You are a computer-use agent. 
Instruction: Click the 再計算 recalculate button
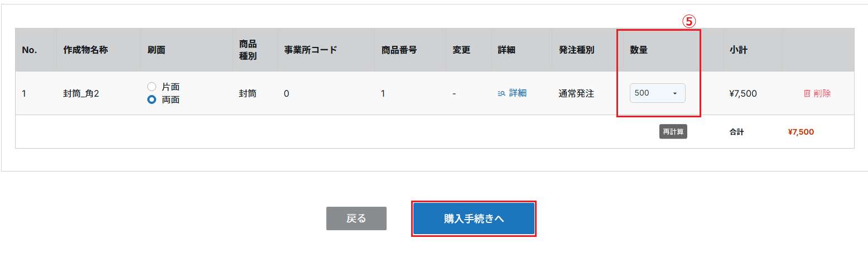click(x=673, y=132)
